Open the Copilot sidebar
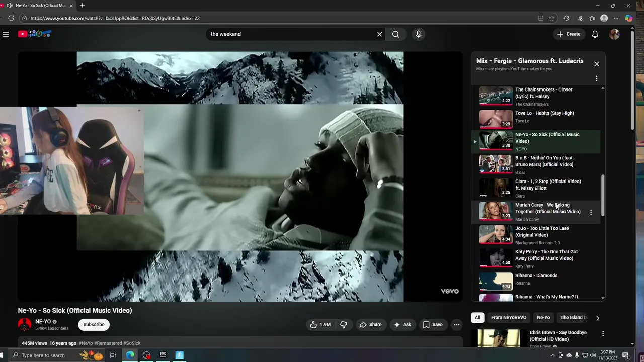This screenshot has width=644, height=362. pos(629,18)
